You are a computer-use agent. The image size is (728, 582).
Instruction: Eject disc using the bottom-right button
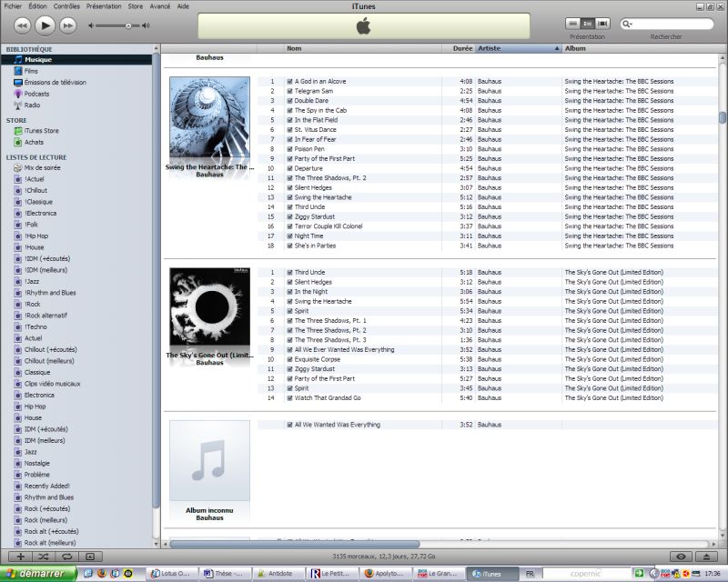tap(706, 556)
